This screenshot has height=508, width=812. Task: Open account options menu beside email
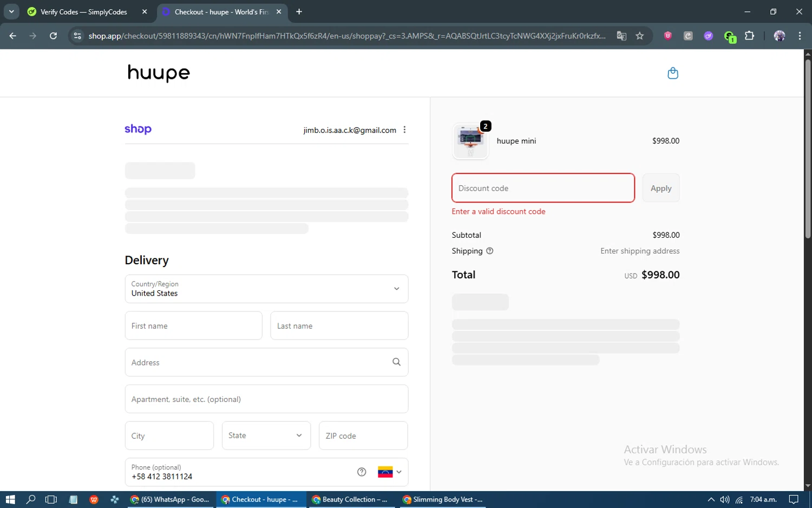click(404, 130)
